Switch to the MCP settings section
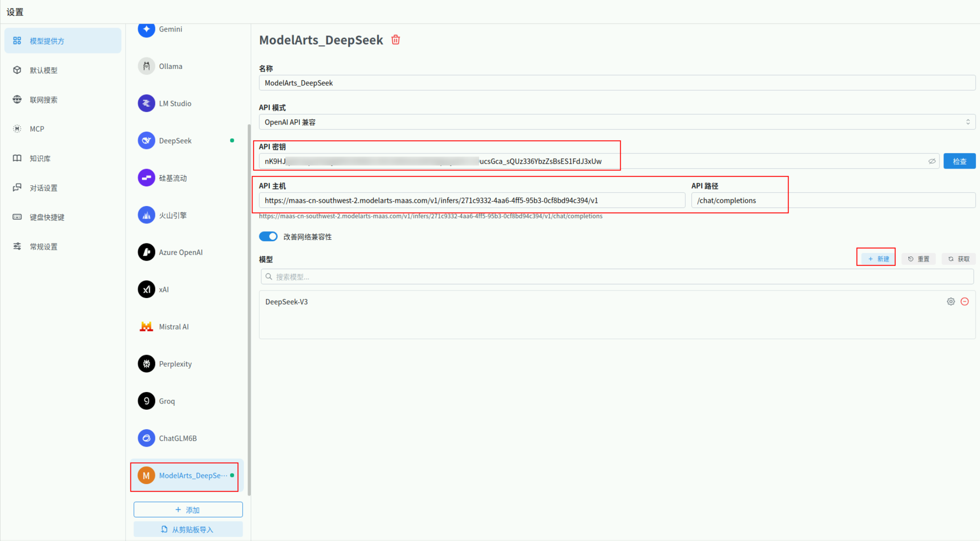 [37, 129]
